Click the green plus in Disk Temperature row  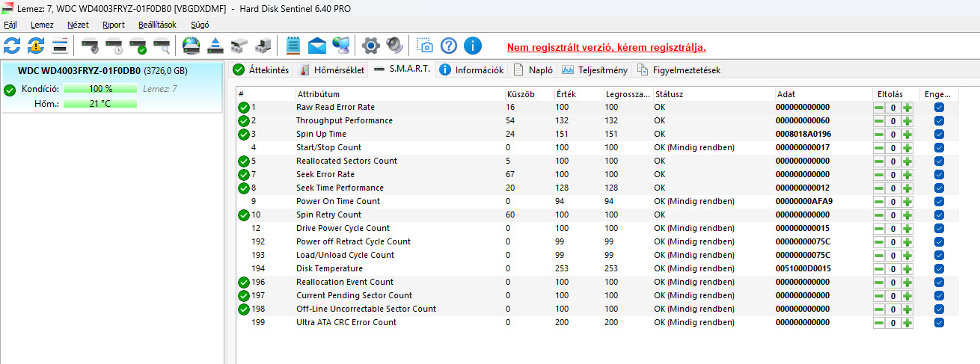[907, 269]
